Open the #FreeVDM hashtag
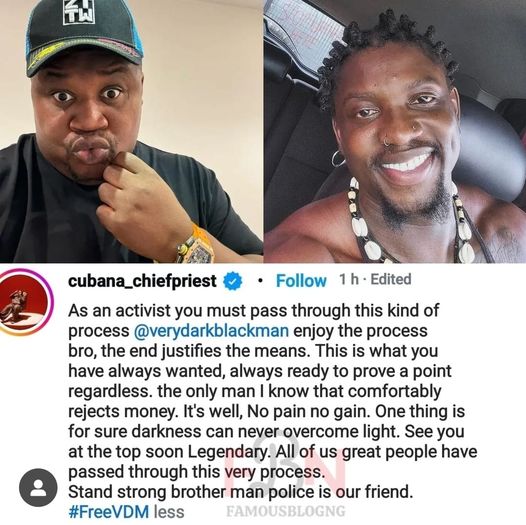This screenshot has height=525, width=526. coord(108,512)
